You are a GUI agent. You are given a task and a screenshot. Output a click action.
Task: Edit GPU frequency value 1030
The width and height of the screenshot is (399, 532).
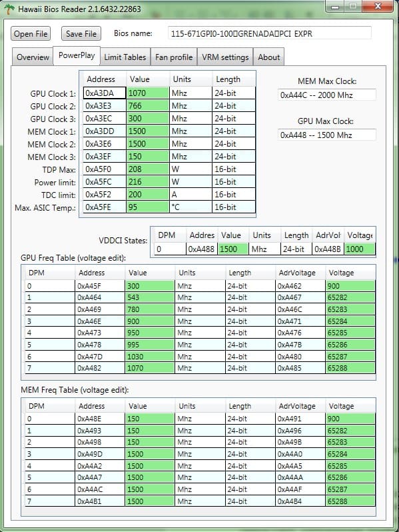pyautogui.click(x=149, y=357)
